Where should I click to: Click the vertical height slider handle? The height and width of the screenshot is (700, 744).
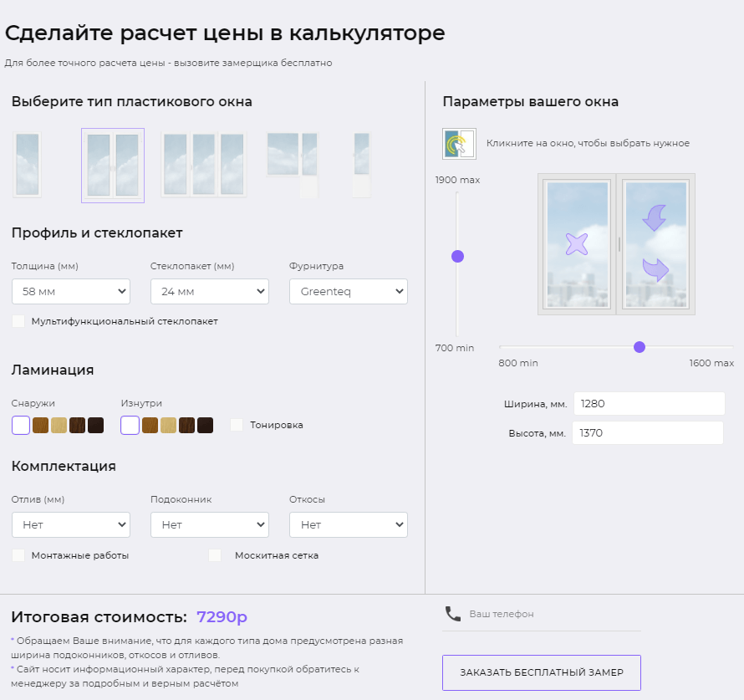(x=457, y=256)
